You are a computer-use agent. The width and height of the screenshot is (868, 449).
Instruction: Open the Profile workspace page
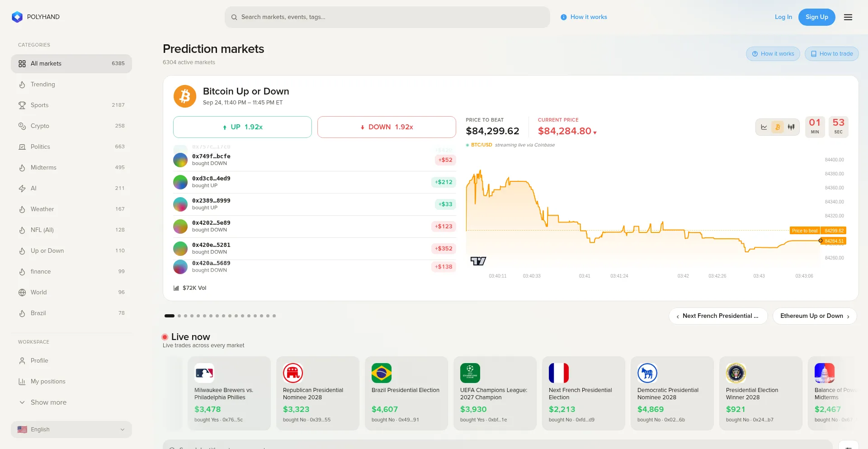[71, 361]
